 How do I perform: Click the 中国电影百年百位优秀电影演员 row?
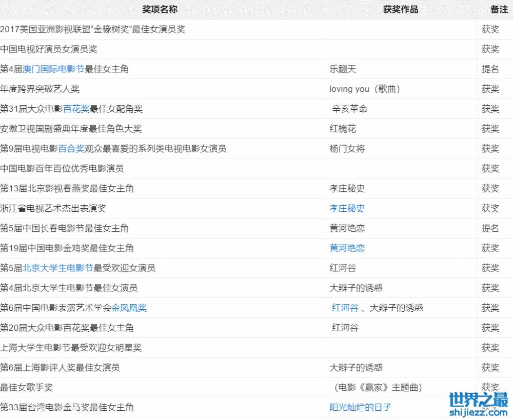(x=62, y=168)
